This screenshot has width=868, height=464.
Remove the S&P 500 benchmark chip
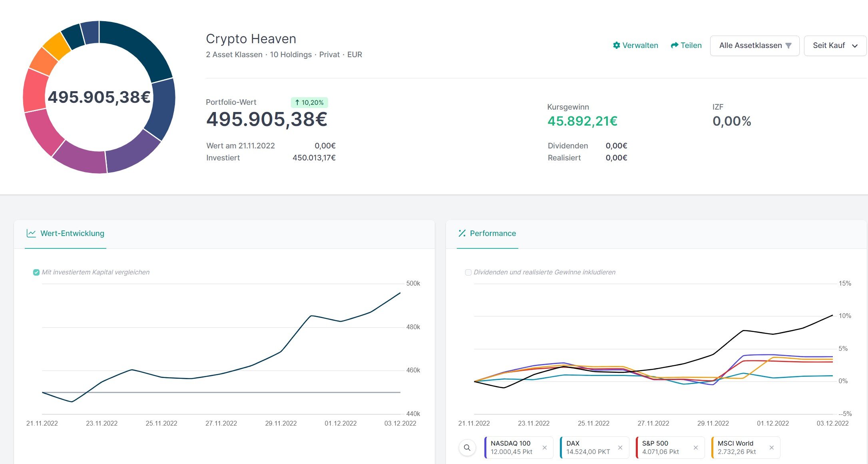(695, 448)
